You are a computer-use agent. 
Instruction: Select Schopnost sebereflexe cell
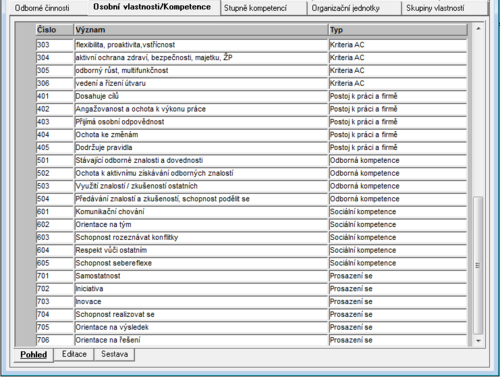coord(201,263)
